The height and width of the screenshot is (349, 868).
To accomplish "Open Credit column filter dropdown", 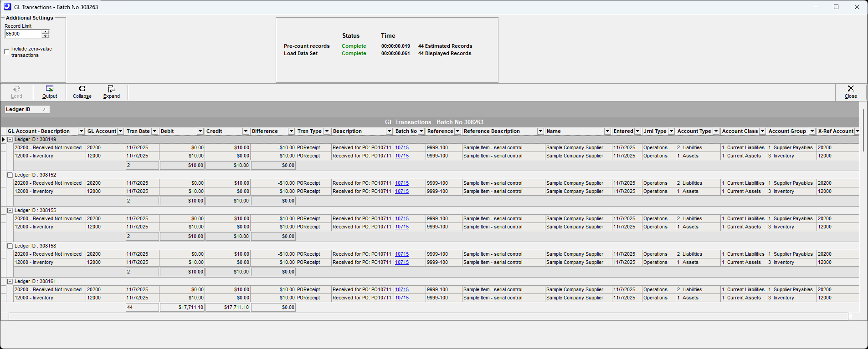I will tap(246, 131).
